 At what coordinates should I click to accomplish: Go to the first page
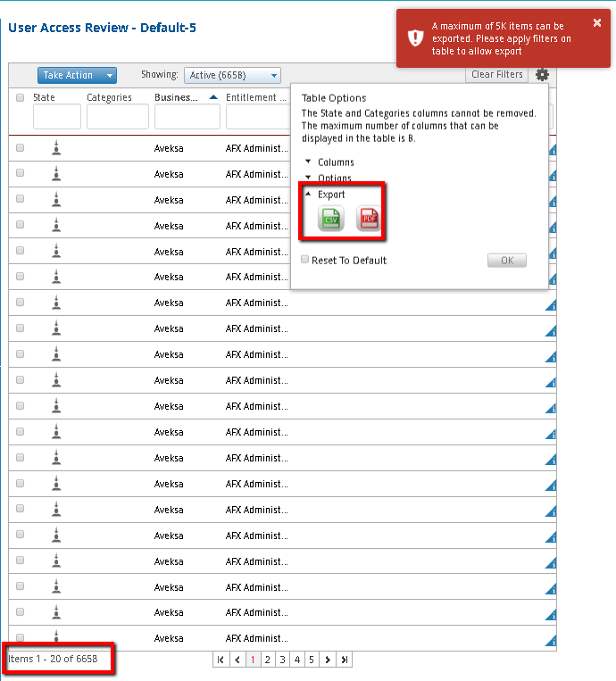(221, 660)
